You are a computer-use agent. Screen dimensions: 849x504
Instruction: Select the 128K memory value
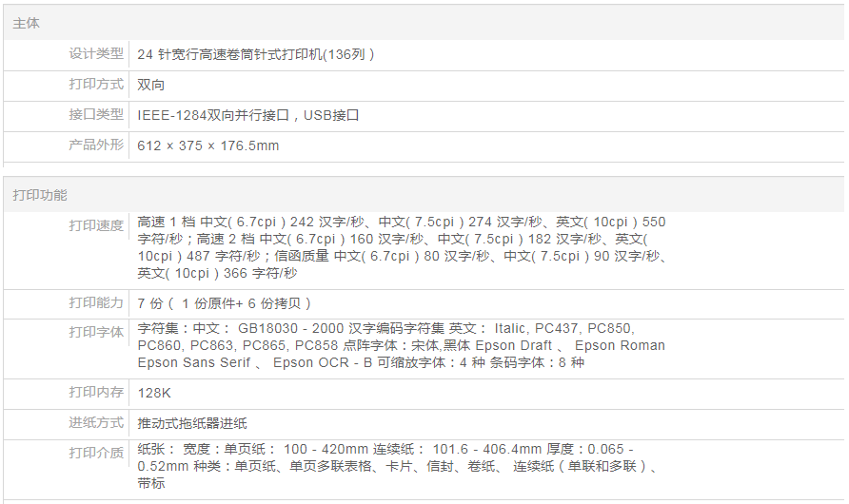(x=154, y=393)
